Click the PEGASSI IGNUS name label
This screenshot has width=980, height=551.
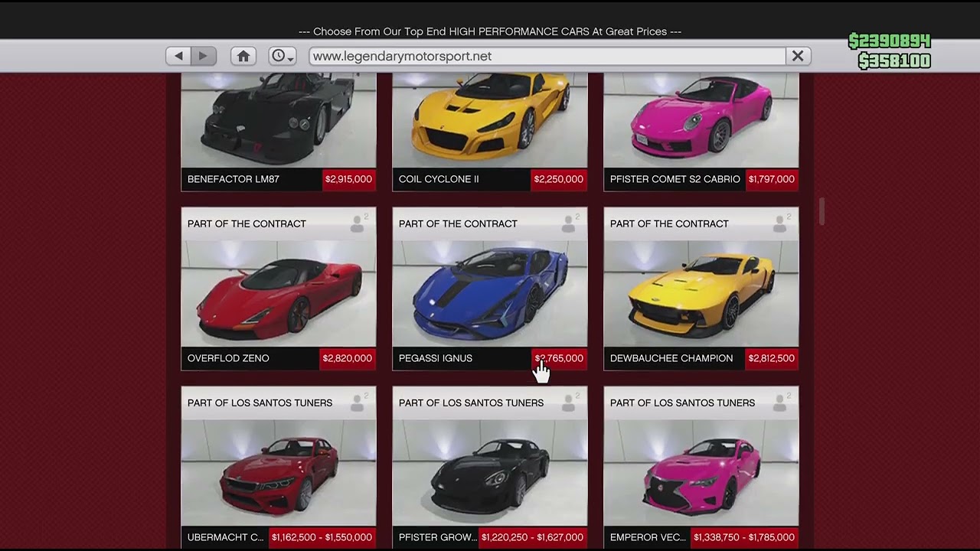(436, 358)
